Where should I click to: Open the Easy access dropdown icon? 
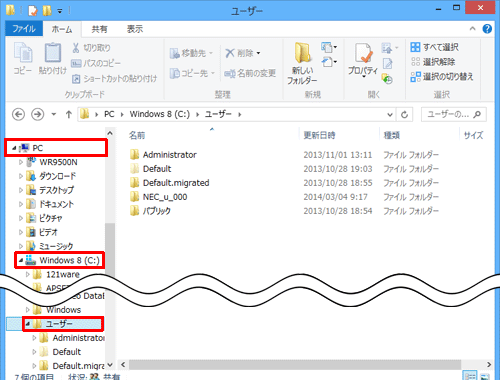(329, 62)
